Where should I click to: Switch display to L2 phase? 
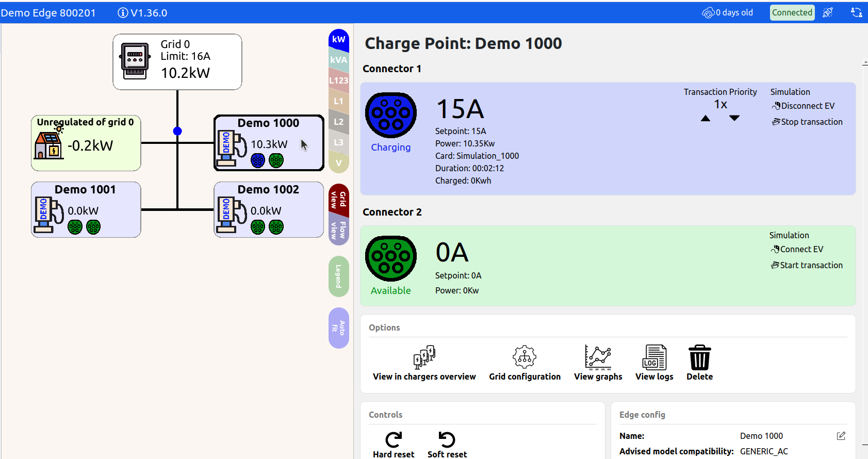(x=339, y=122)
